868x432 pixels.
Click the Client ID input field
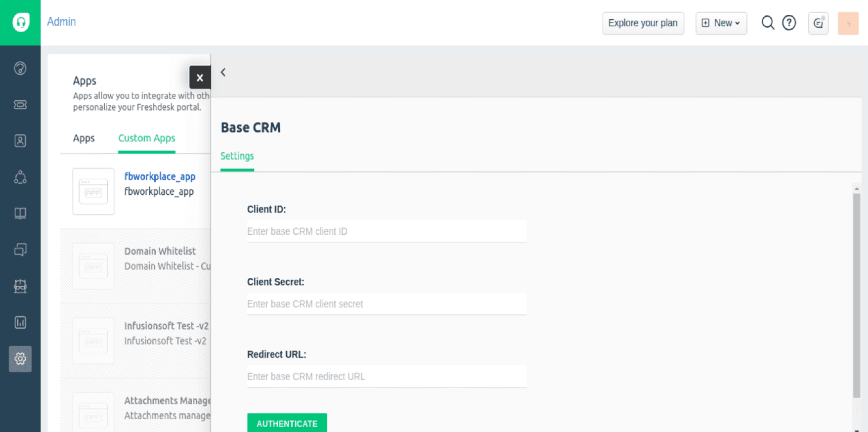coord(387,231)
